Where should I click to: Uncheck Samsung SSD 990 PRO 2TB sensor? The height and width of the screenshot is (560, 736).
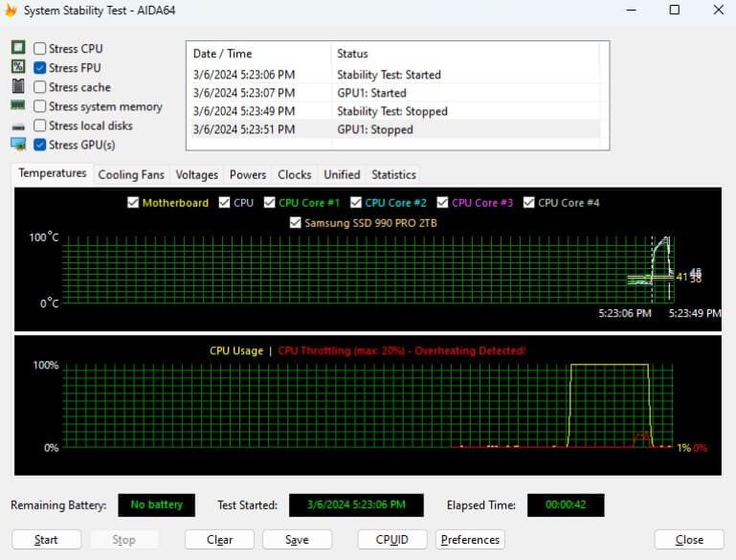296,223
